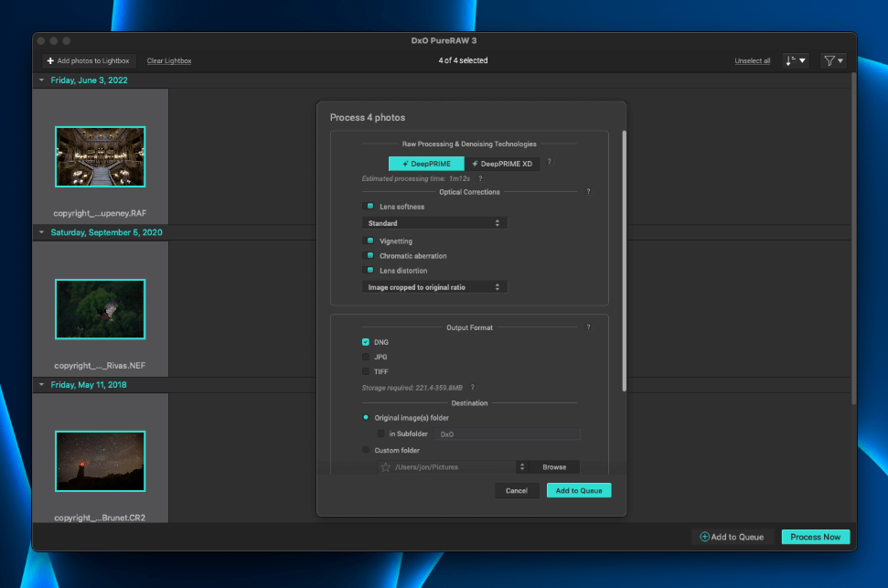Open the Image cropped to original ratio dropdown
The image size is (888, 588).
point(434,287)
